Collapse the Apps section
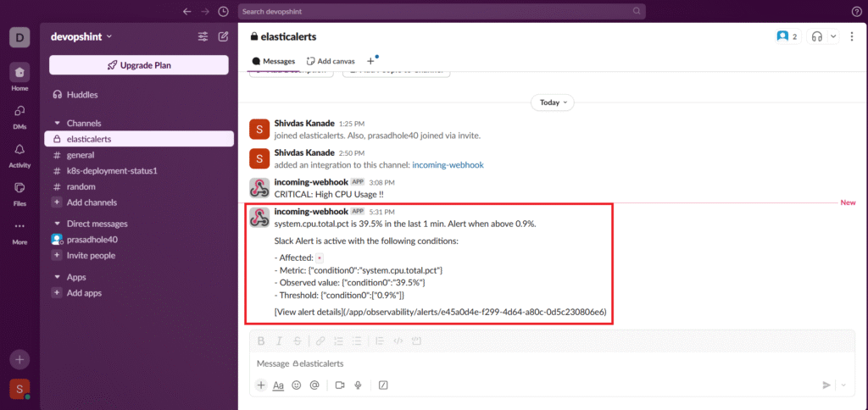 (57, 277)
